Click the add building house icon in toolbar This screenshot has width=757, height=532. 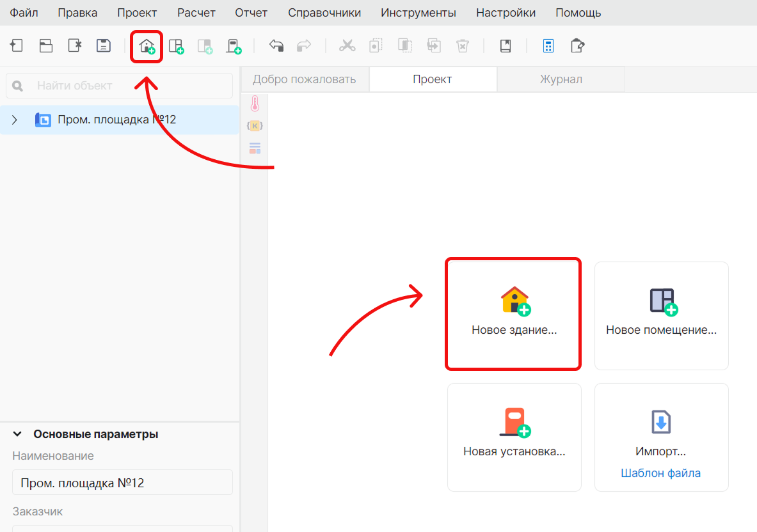tap(147, 46)
